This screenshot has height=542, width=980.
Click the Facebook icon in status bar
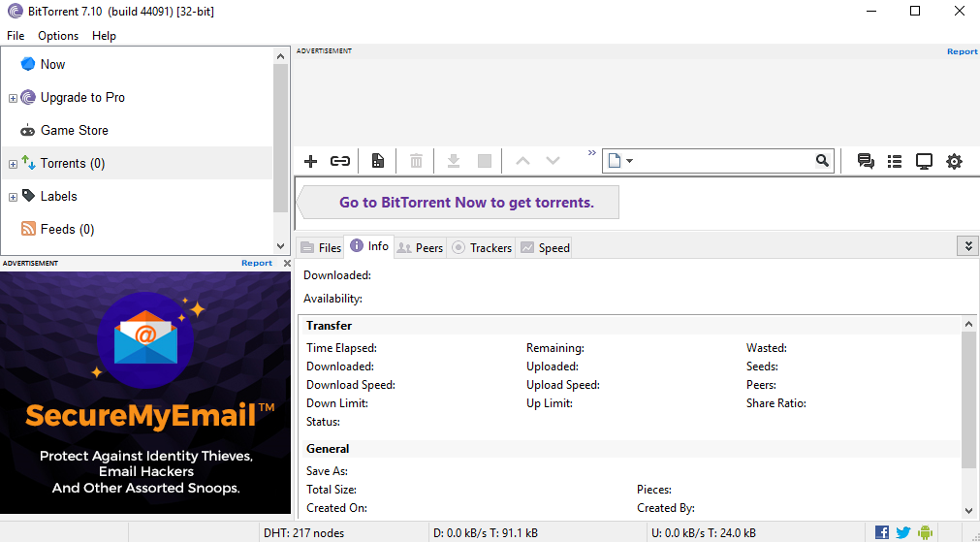pos(882,532)
